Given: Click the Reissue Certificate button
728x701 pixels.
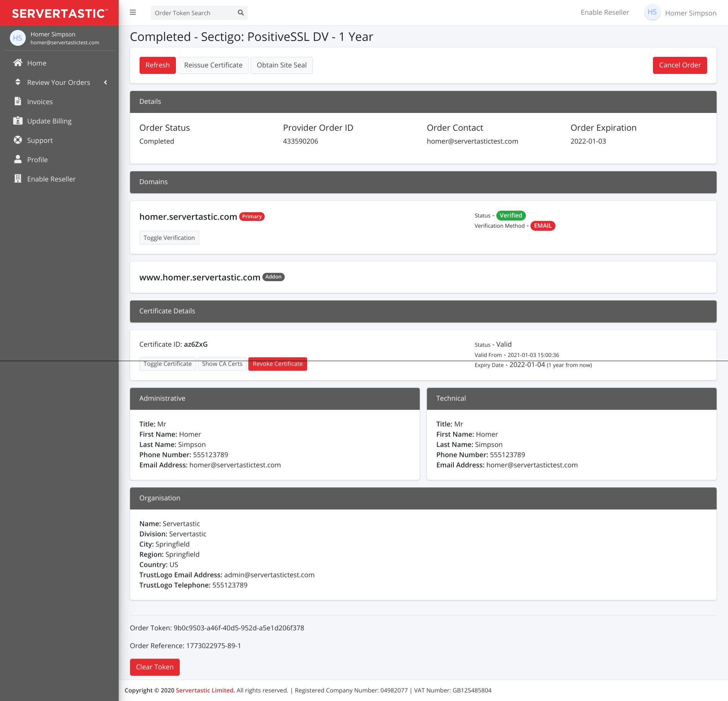Looking at the screenshot, I should coord(213,65).
